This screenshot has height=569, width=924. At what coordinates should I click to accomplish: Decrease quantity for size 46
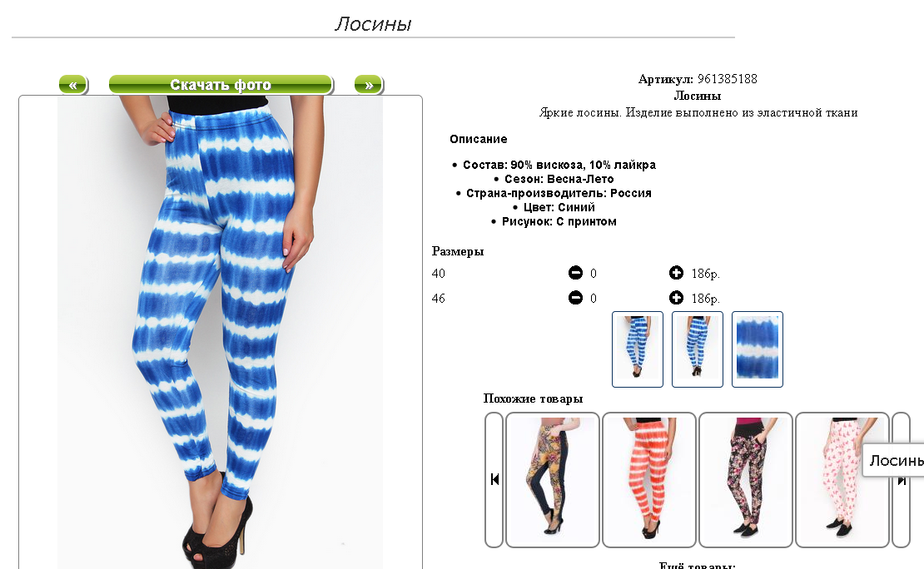pyautogui.click(x=575, y=298)
